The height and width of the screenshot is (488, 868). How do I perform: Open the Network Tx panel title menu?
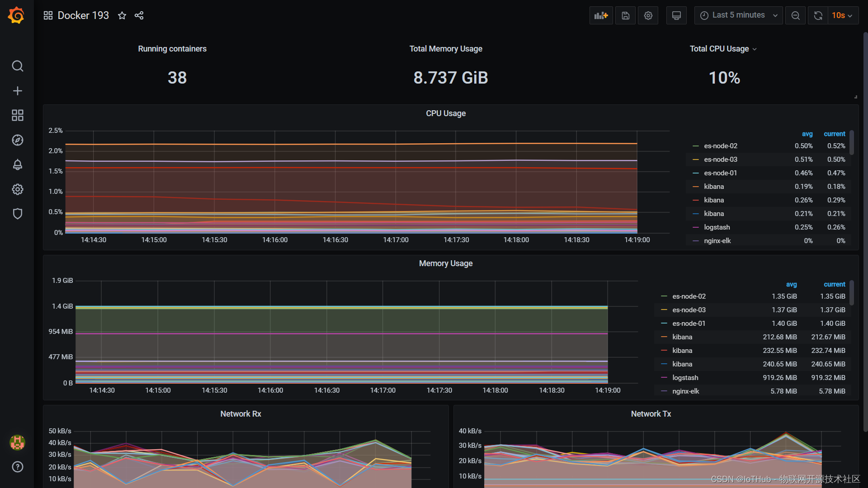pyautogui.click(x=651, y=414)
